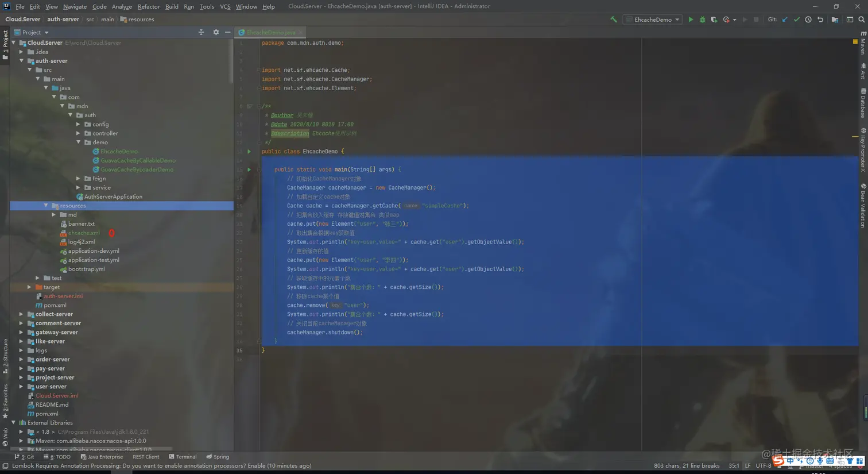Start debugging with the bug icon

click(x=702, y=20)
